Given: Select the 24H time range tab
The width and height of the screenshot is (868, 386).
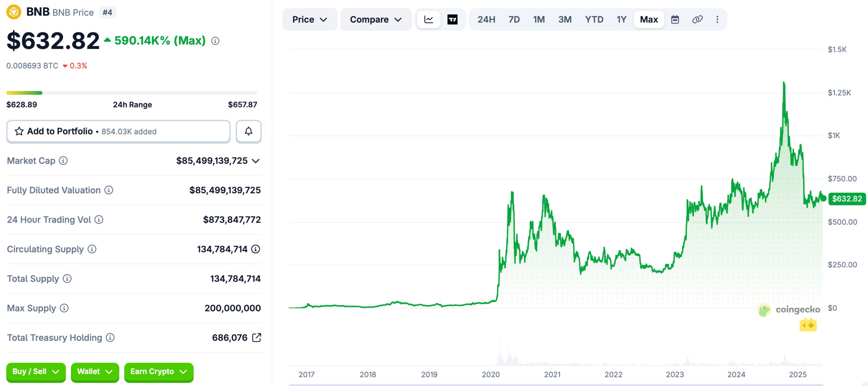Looking at the screenshot, I should point(486,19).
